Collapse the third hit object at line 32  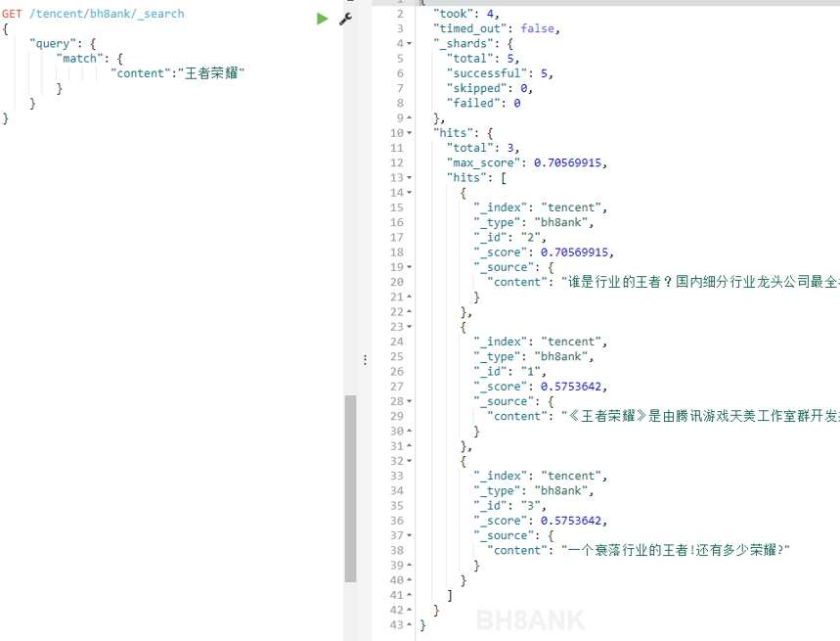[x=410, y=461]
